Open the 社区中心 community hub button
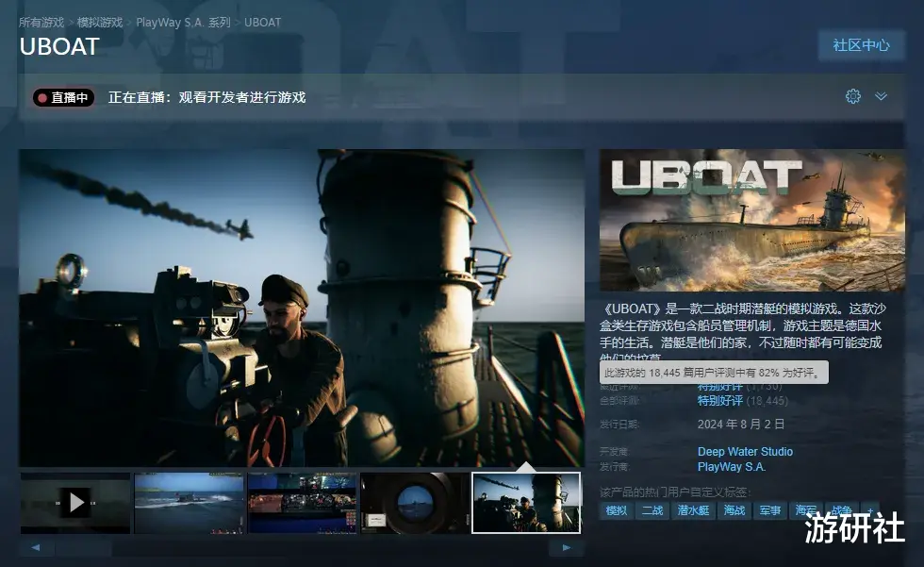The image size is (924, 567). 861,45
